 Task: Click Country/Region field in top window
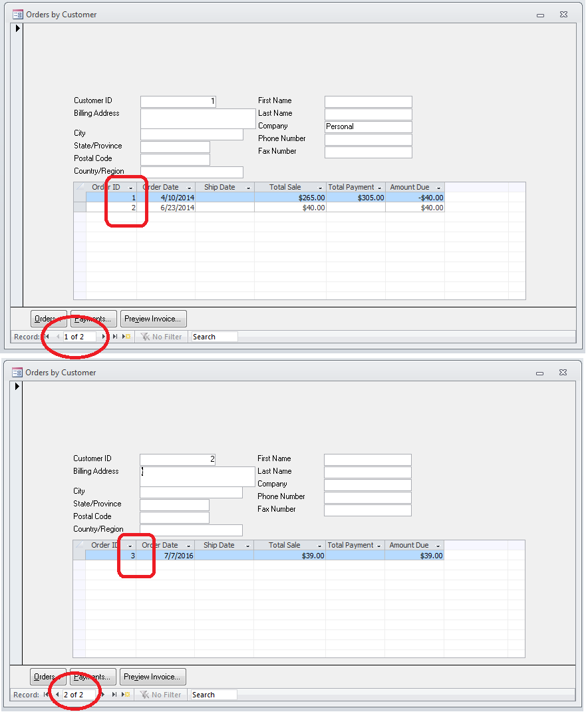click(192, 172)
